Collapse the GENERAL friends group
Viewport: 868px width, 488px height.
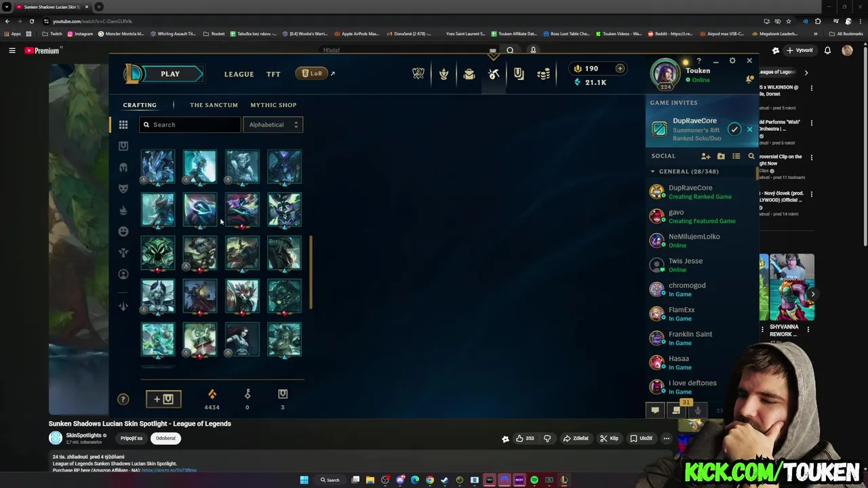[x=653, y=171]
